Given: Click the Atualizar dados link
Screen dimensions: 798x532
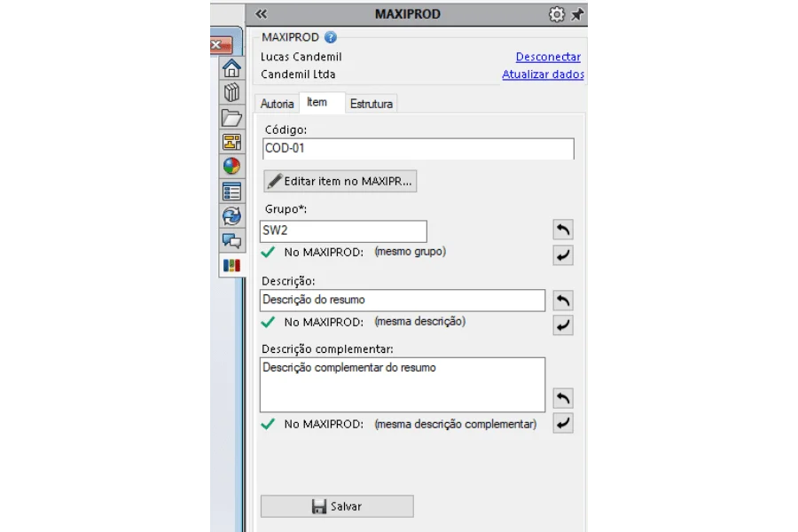Looking at the screenshot, I should (543, 74).
